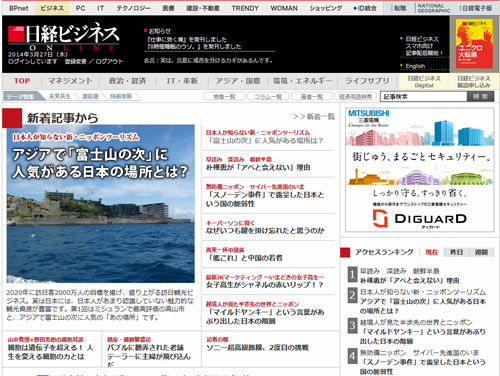Image resolution: width=500 pixels, height=376 pixels.
Task: Select the ビジネス top navigation tab
Action: (52, 8)
